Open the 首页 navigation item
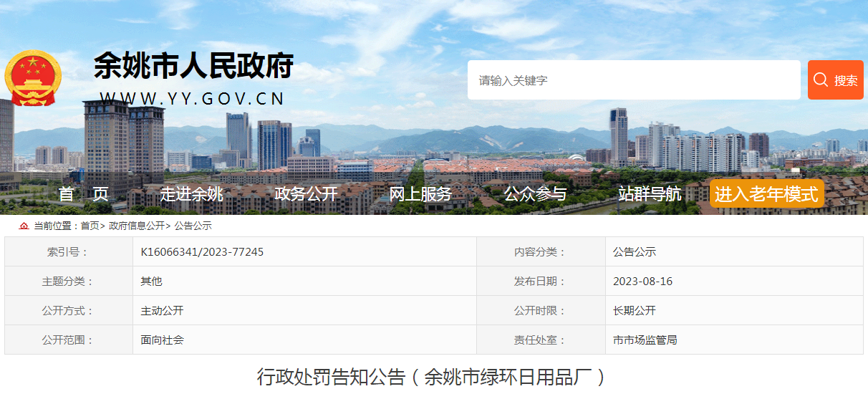The image size is (868, 399). click(x=83, y=193)
